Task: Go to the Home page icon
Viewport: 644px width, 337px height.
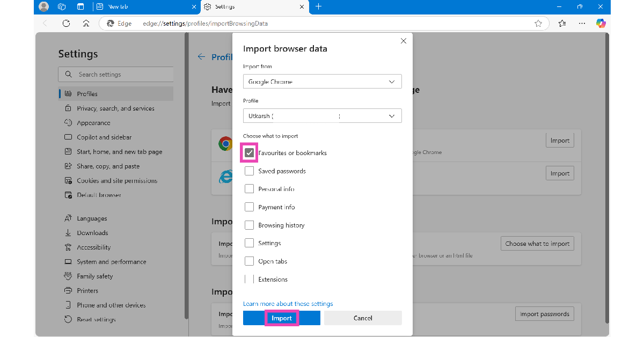Action: point(86,24)
